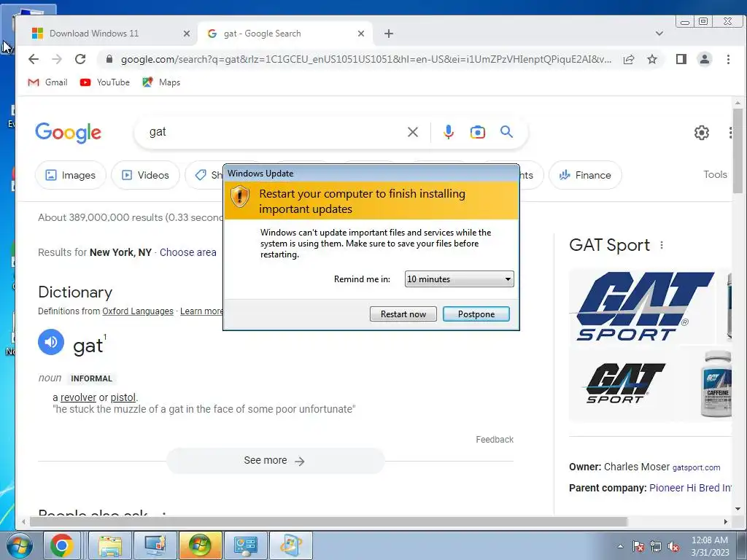This screenshot has width=747, height=560.
Task: Filter results by Videos
Action: (x=145, y=175)
